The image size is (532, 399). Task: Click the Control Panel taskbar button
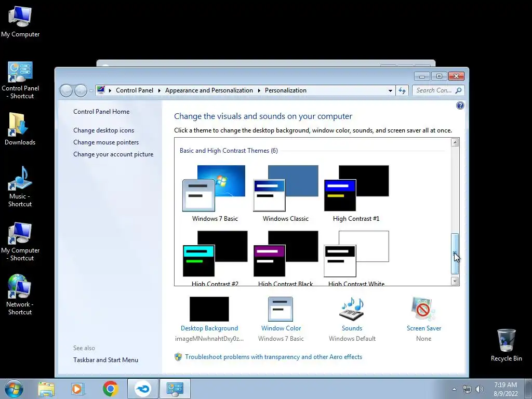click(x=175, y=389)
